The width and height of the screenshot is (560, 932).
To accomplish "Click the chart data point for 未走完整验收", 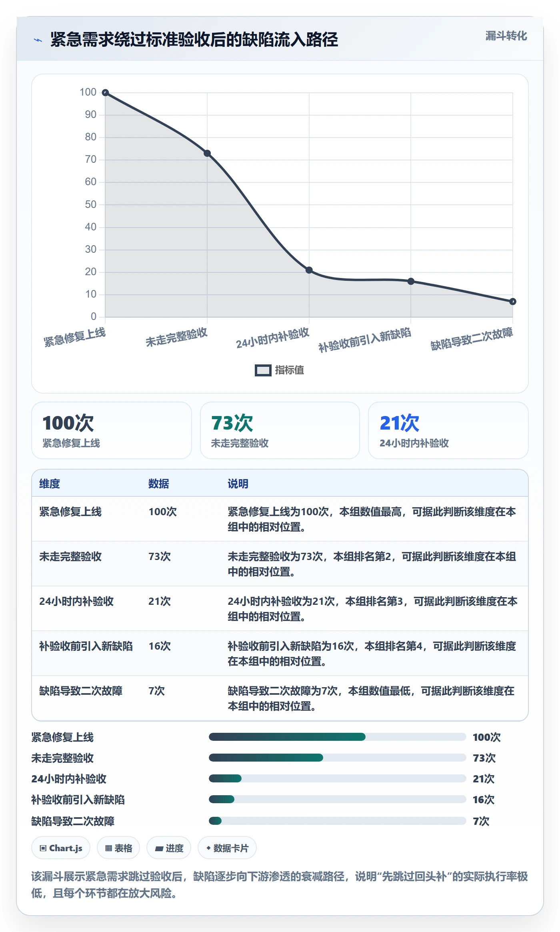I will click(207, 153).
